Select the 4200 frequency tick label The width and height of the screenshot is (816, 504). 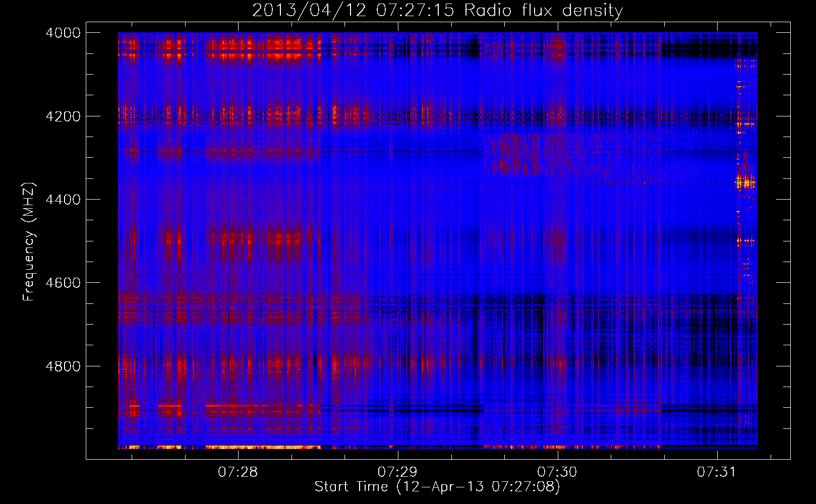click(x=63, y=116)
